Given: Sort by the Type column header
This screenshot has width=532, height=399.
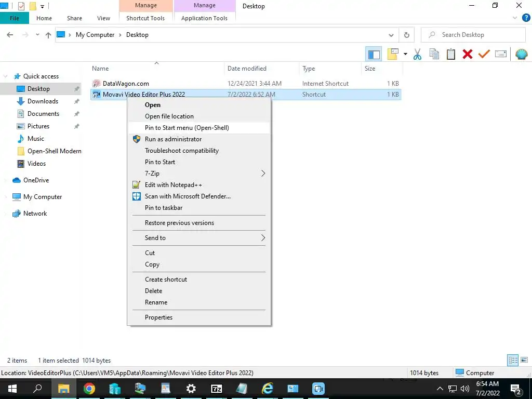Looking at the screenshot, I should pos(330,69).
